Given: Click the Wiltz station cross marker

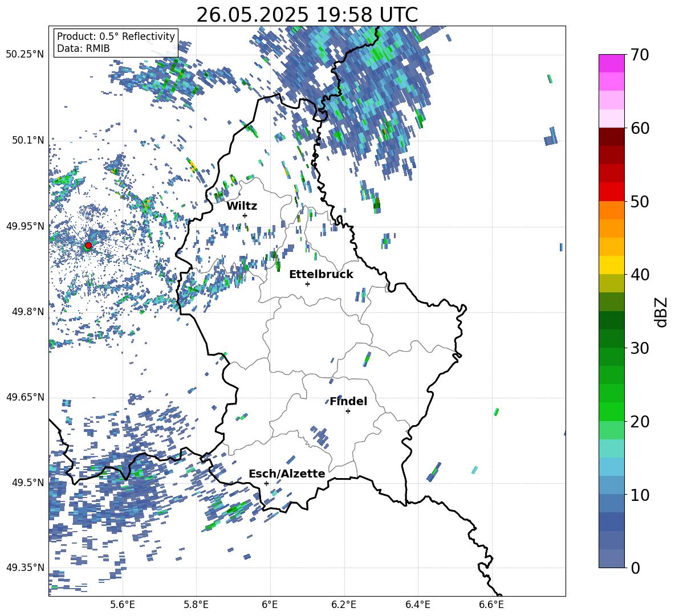Looking at the screenshot, I should click(x=245, y=215).
